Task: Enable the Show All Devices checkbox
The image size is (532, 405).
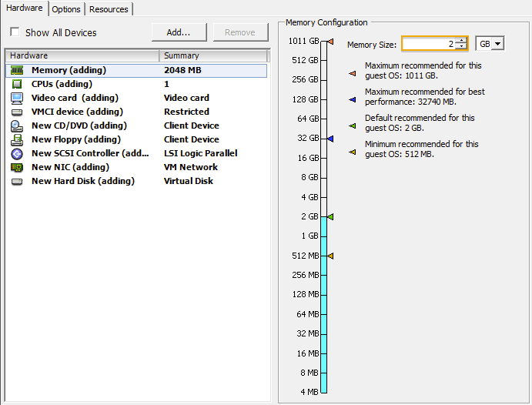Action: pyautogui.click(x=15, y=32)
